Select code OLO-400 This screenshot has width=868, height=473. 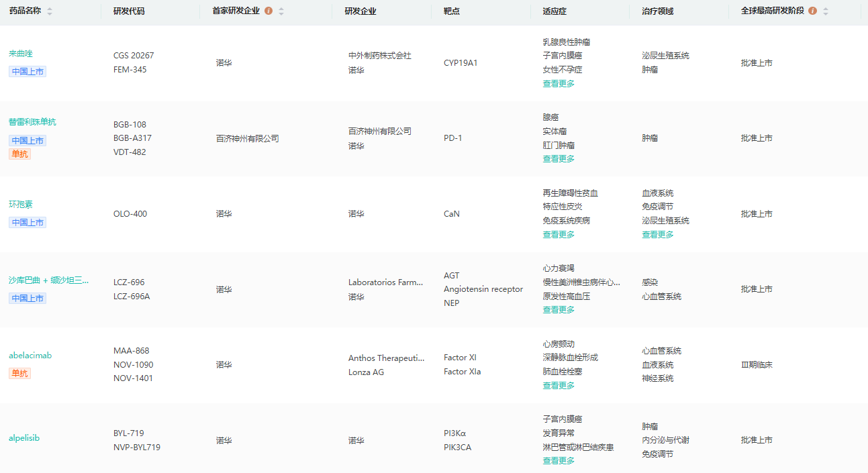tap(130, 214)
